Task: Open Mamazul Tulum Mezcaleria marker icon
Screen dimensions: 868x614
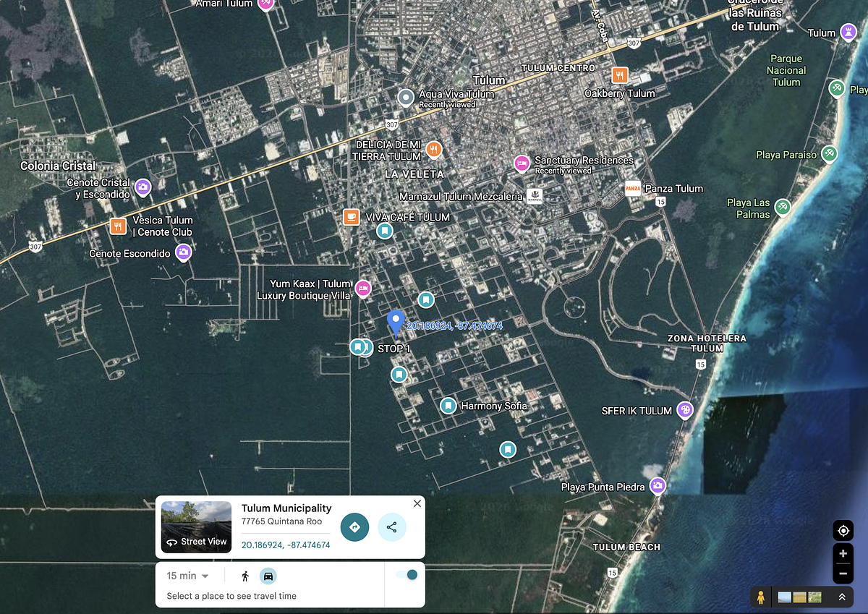Action: coord(535,196)
